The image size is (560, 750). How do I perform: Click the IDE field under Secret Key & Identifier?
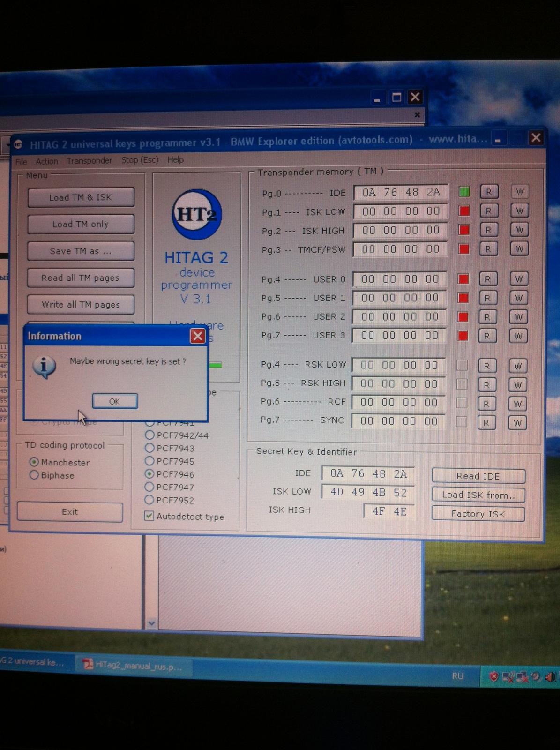[368, 473]
